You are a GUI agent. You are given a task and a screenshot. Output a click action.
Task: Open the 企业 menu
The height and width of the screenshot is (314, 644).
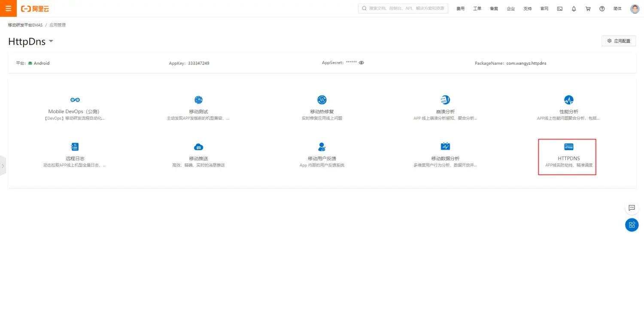[510, 9]
